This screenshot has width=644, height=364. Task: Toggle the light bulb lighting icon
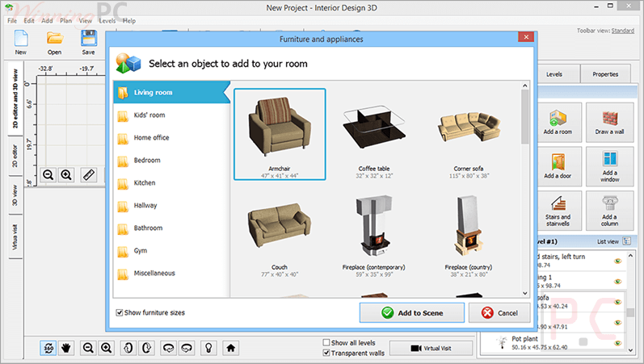tap(208, 349)
